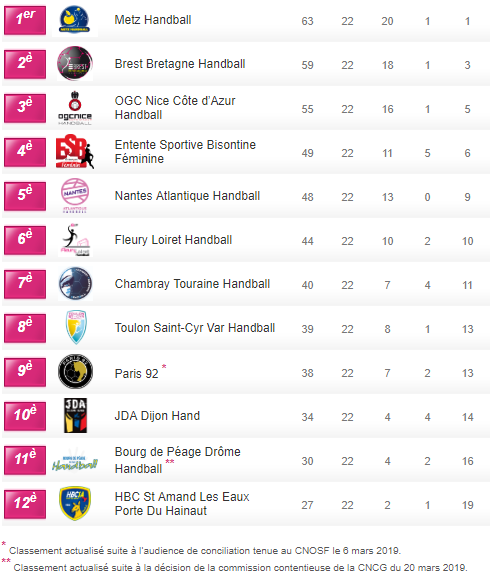Open the Paris 92 team name
The height and width of the screenshot is (574, 494).
(136, 373)
